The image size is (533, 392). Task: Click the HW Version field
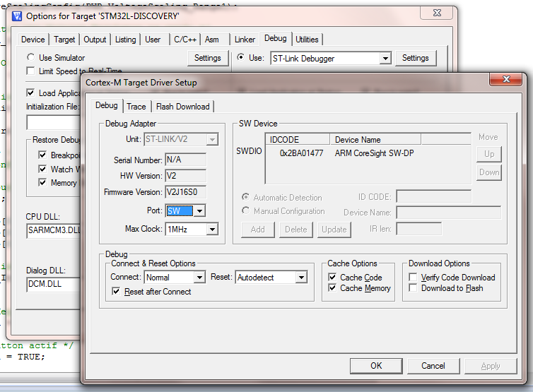tap(186, 176)
